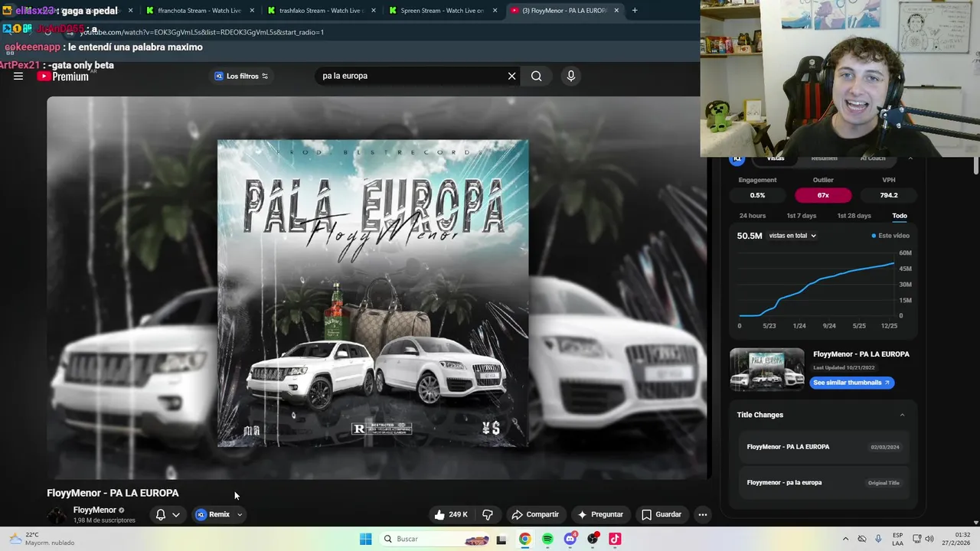Image resolution: width=980 pixels, height=551 pixels.
Task: Open a new browser tab
Action: tap(635, 11)
